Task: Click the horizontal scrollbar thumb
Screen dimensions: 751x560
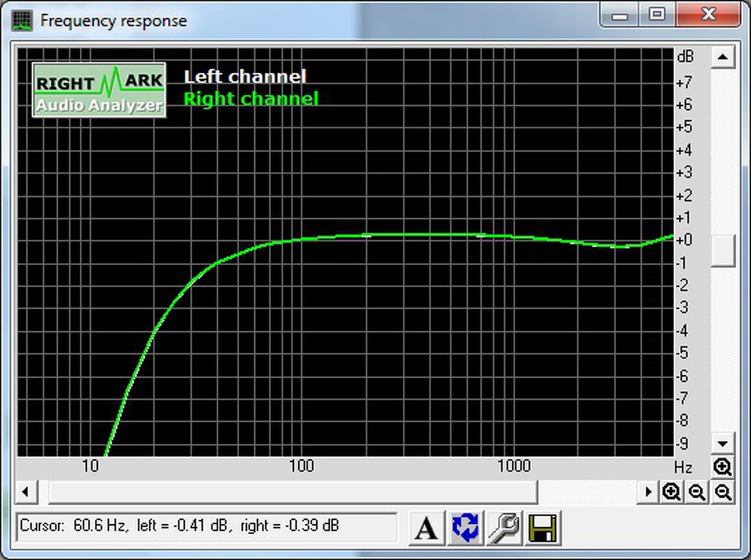Action: click(x=293, y=492)
